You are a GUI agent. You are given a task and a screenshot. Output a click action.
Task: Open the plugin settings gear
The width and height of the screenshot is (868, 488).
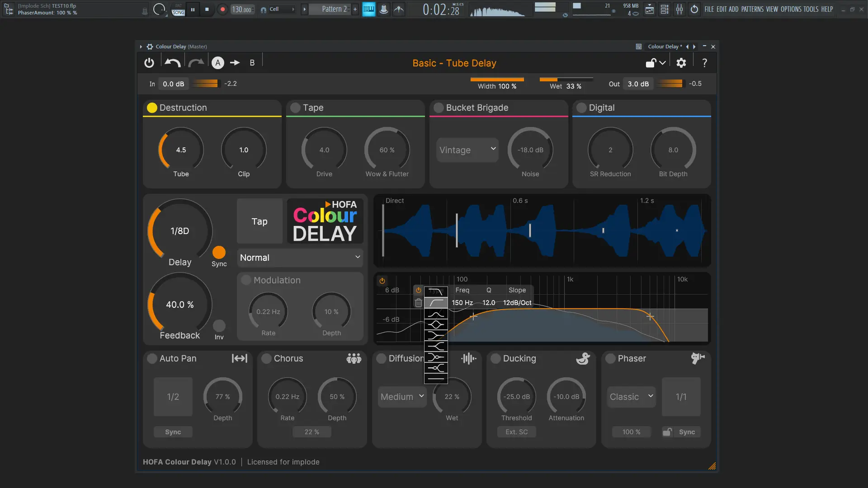tap(681, 63)
